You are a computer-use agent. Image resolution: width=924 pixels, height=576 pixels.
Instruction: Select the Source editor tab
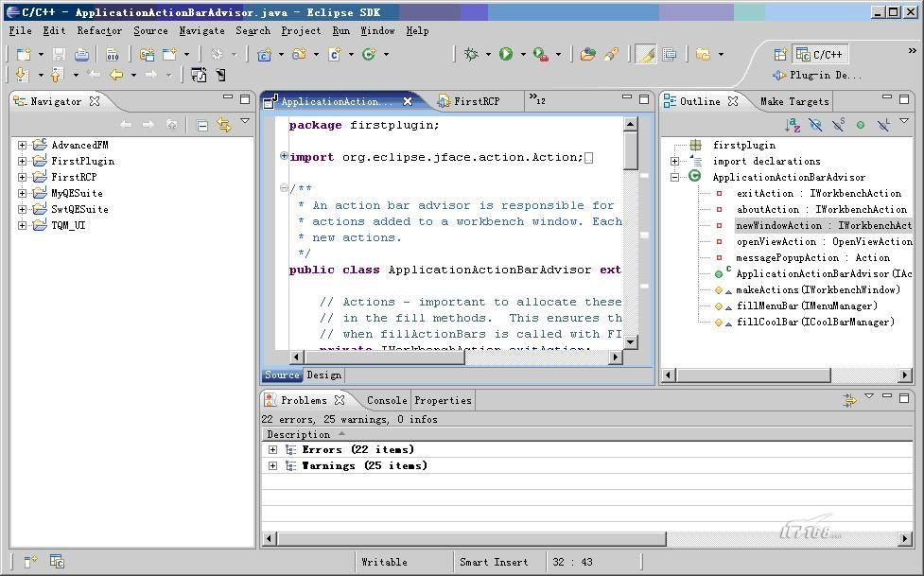pyautogui.click(x=282, y=375)
